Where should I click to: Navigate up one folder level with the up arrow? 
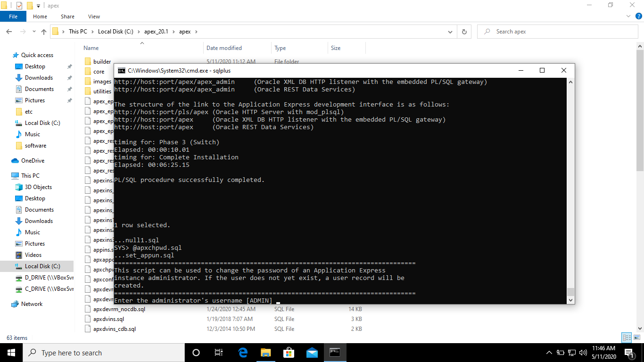pos(43,31)
